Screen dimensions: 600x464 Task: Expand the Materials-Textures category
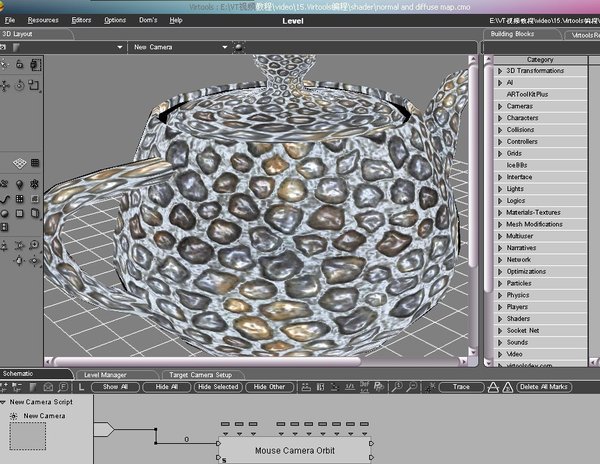(x=501, y=212)
